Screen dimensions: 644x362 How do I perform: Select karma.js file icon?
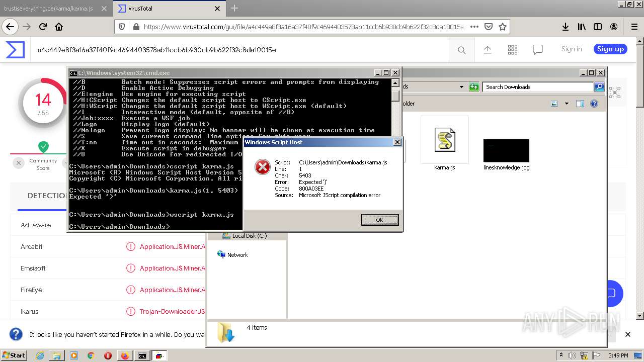445,140
